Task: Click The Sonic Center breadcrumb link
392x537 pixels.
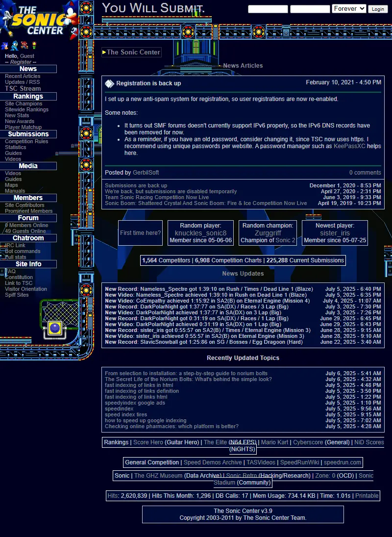Action: point(133,52)
